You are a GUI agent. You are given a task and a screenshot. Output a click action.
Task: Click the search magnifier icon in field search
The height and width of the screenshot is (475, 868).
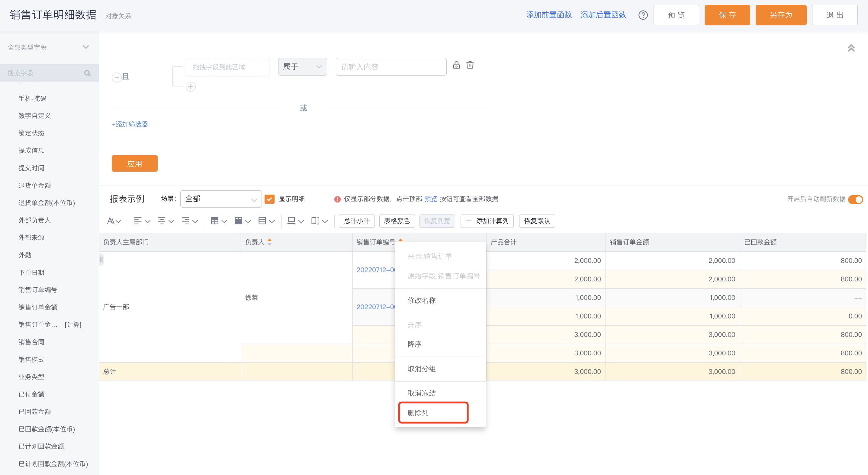click(87, 73)
